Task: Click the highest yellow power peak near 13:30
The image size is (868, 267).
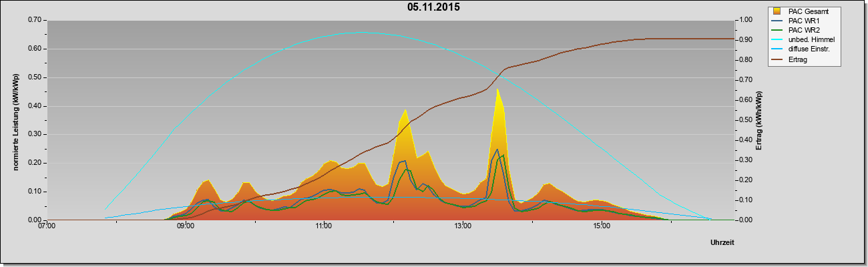Action: coord(497,89)
